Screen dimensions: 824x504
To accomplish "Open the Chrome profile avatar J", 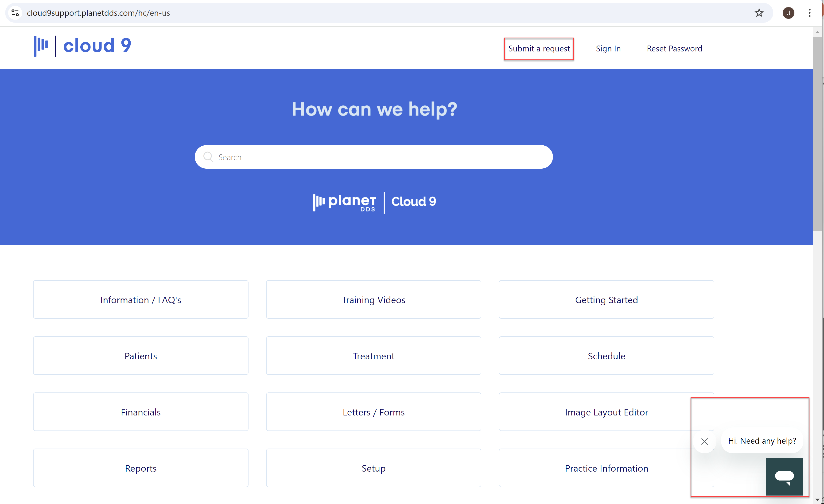I will click(788, 13).
